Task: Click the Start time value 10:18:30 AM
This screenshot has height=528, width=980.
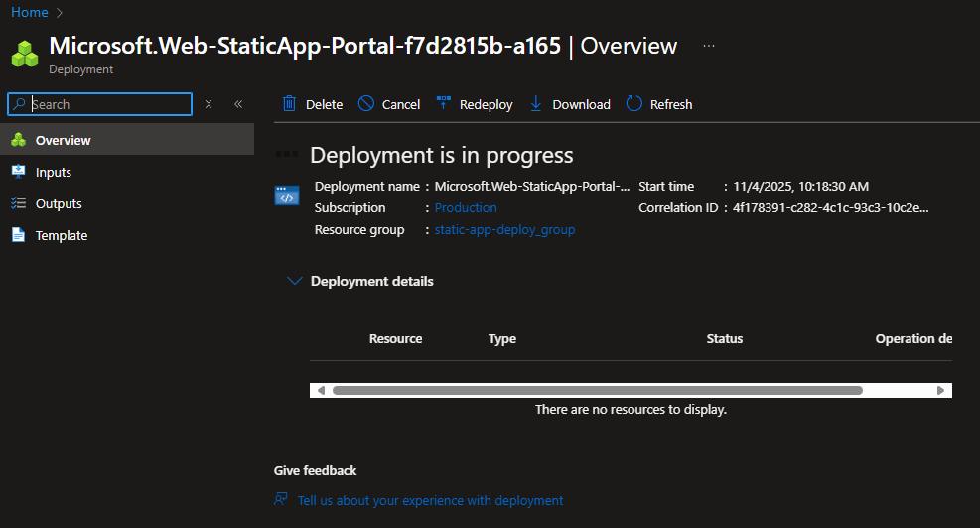Action: pyautogui.click(x=800, y=186)
